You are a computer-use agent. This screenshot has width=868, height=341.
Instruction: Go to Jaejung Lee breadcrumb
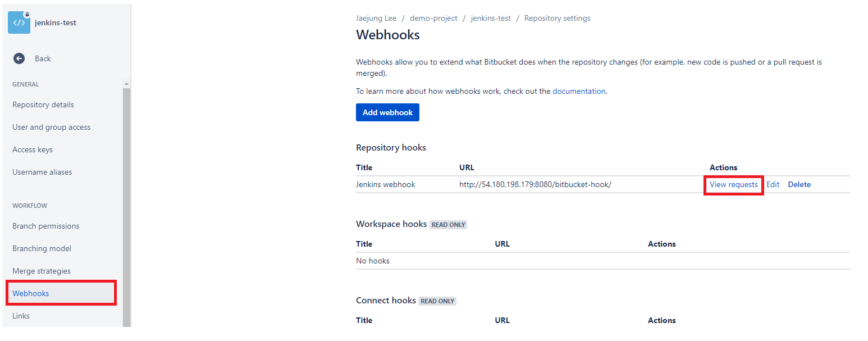point(376,18)
